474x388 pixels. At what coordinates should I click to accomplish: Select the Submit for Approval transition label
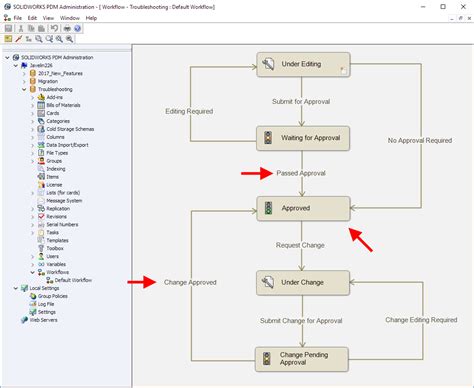tap(301, 101)
